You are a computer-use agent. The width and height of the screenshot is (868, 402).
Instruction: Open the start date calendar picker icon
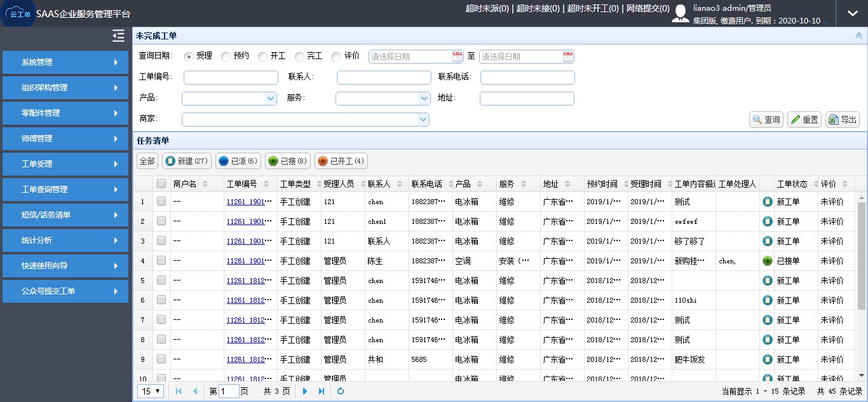pos(458,57)
